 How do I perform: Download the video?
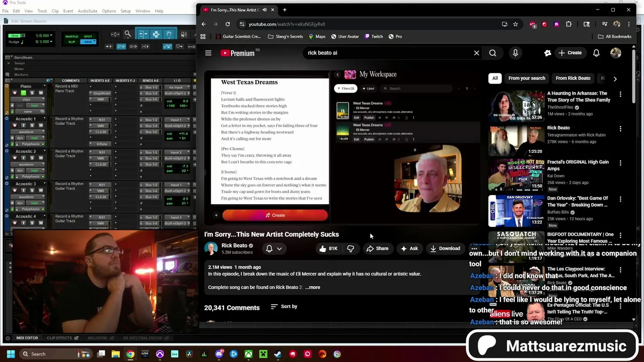445,248
